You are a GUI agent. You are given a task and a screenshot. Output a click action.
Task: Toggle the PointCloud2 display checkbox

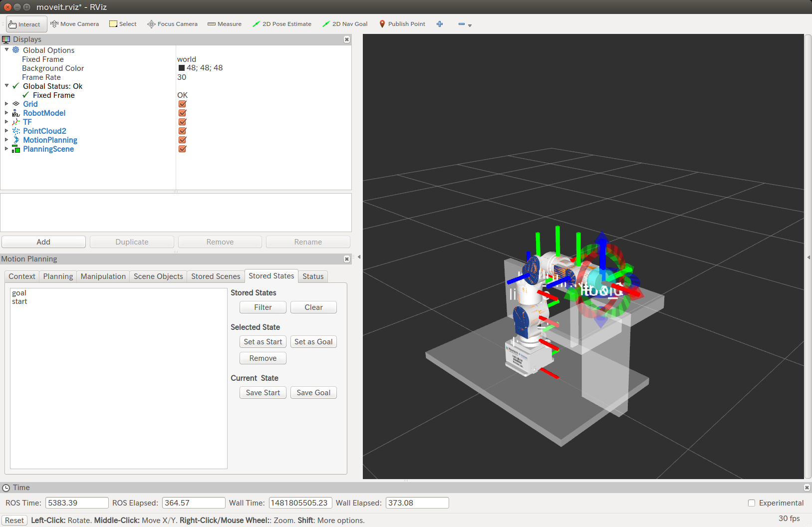pos(182,131)
